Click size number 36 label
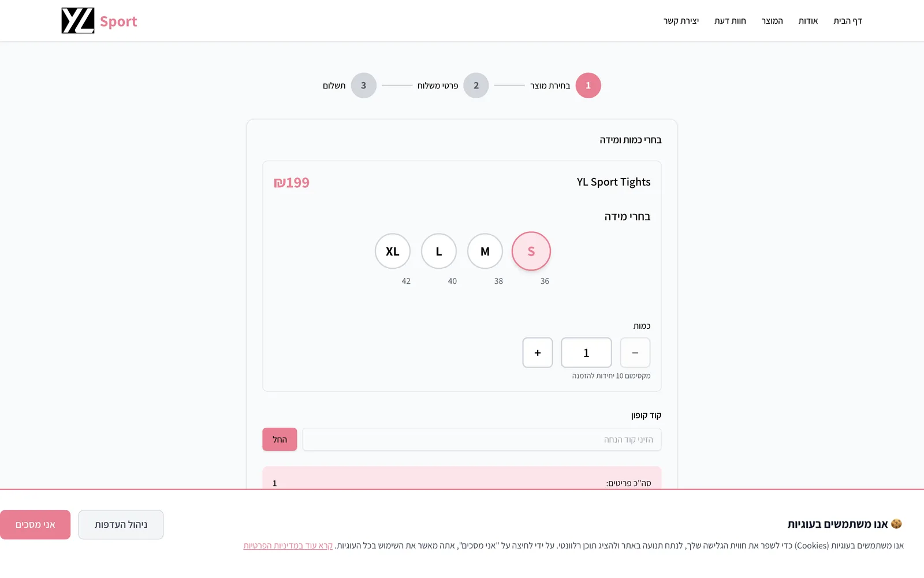Viewport: 924px width, 578px height. pyautogui.click(x=545, y=281)
